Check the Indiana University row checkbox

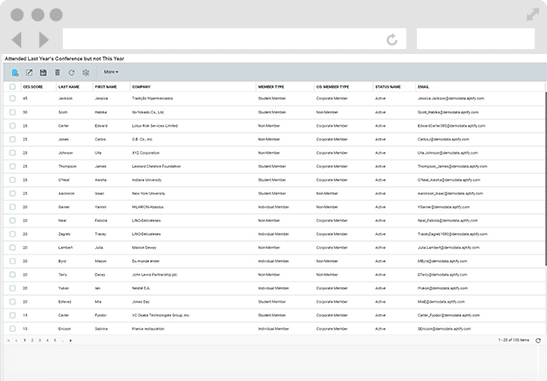pyautogui.click(x=13, y=180)
